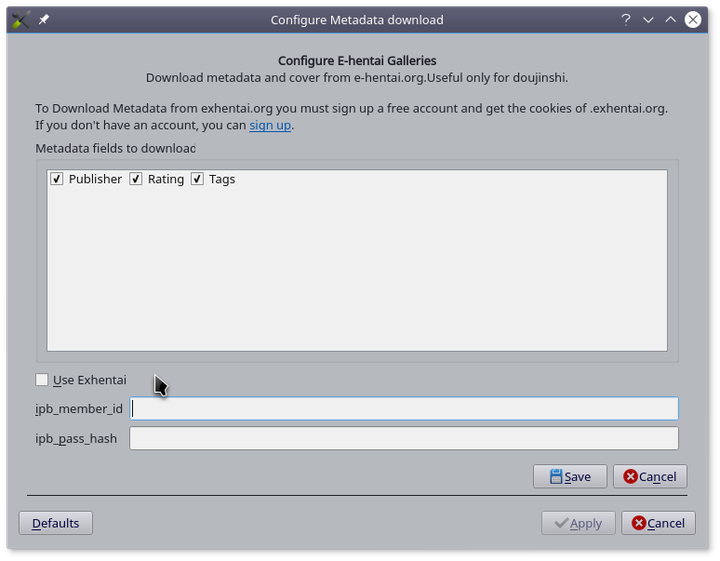Click into the ipb_pass_hash input field
720x561 pixels.
click(x=404, y=438)
